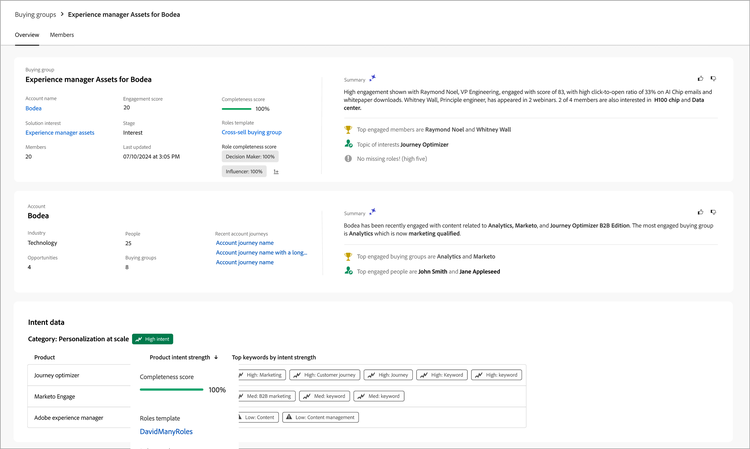Viewport: 750px width, 449px height.
Task: Click the 'High: Customer journey' keyword tag
Action: point(323,375)
